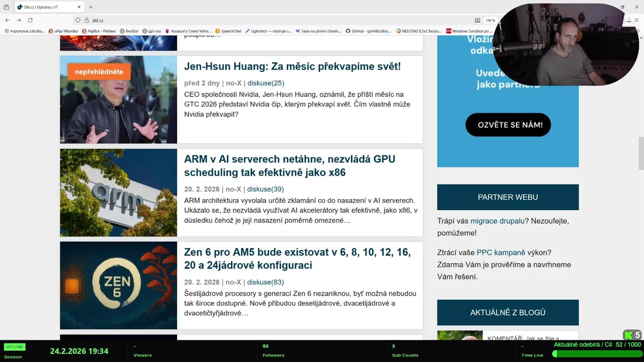Open the blog author photo thumbnail
644x362 pixels.
click(x=459, y=335)
